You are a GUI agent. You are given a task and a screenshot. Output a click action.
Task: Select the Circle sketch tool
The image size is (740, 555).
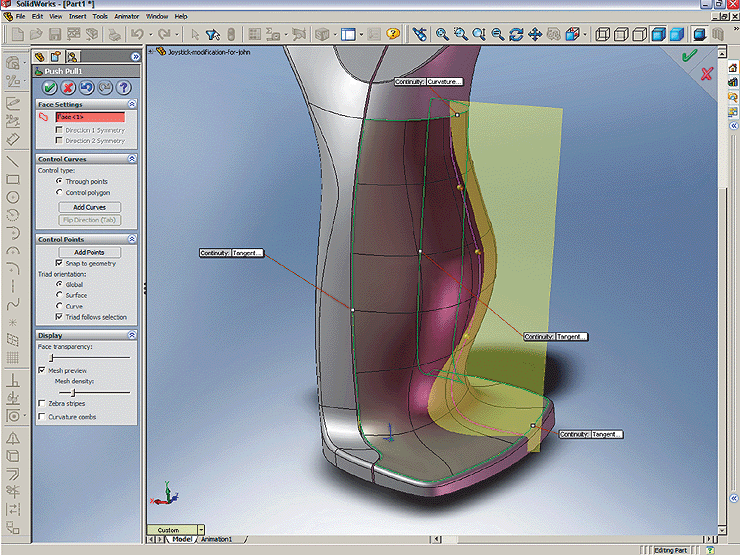(x=13, y=197)
